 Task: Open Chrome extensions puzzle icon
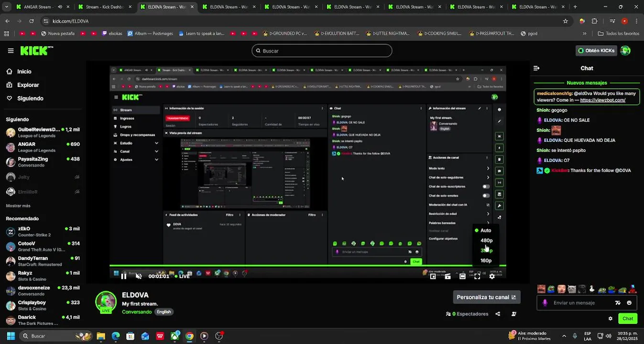tap(595, 21)
